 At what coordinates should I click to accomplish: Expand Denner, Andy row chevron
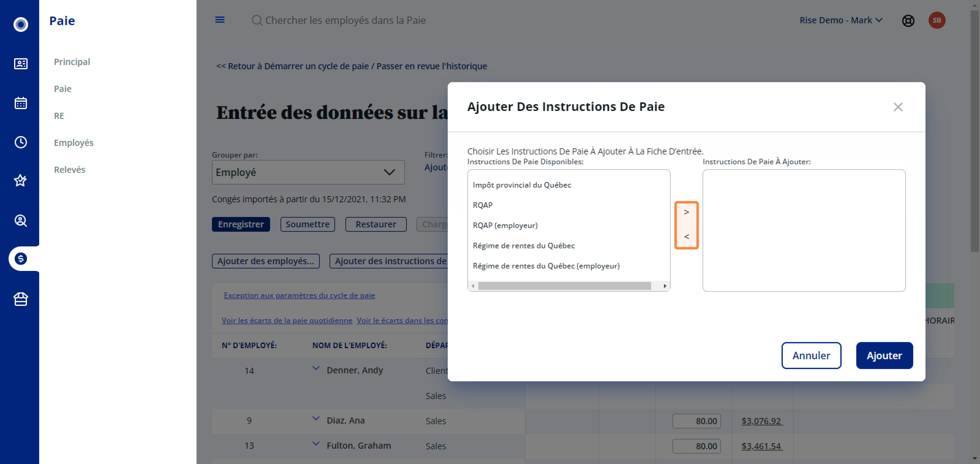[316, 368]
